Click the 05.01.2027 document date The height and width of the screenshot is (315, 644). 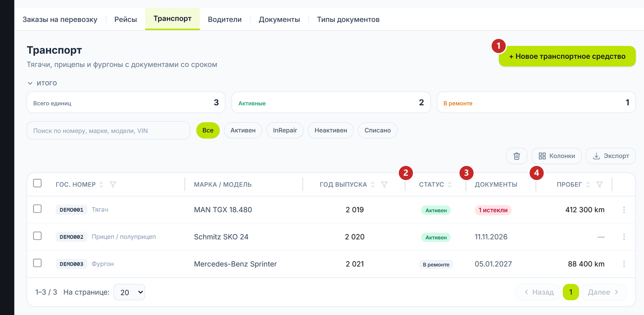[x=493, y=264]
